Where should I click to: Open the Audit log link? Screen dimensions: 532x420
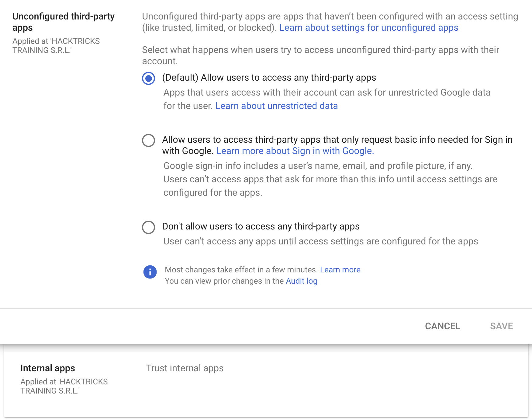pyautogui.click(x=301, y=281)
